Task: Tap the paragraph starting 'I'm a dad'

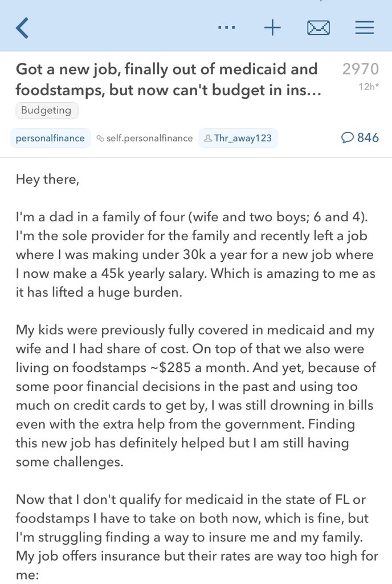Action: pos(195,254)
